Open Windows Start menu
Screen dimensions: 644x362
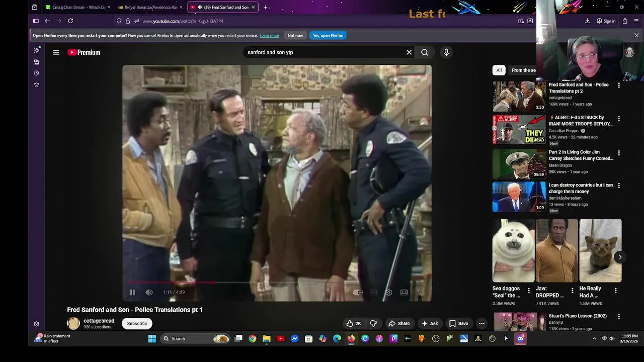(152, 339)
